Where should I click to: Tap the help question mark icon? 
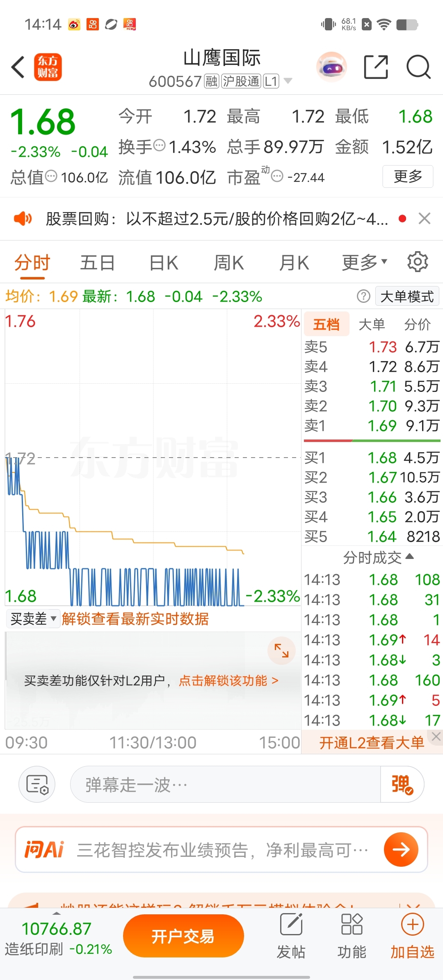click(x=363, y=296)
